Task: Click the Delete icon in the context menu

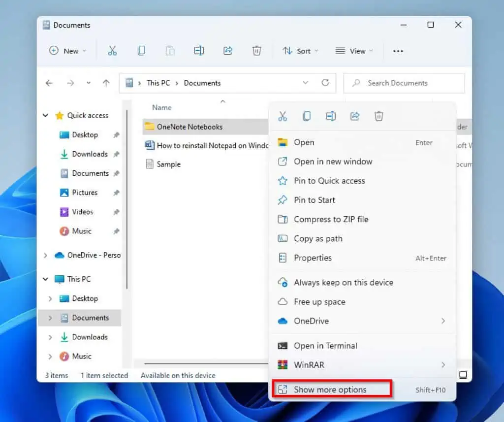Action: 378,116
